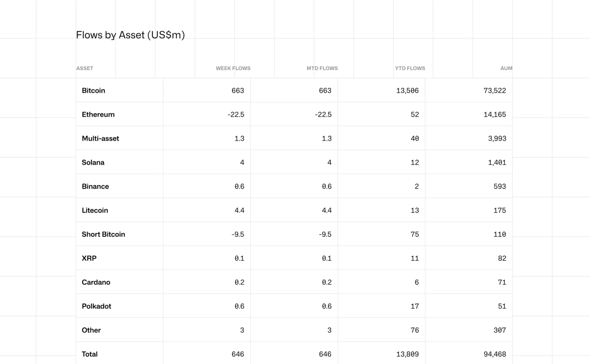Viewport: 590px width, 364px height.
Task: Click Litecoin AUM value 175
Action: coord(500,210)
